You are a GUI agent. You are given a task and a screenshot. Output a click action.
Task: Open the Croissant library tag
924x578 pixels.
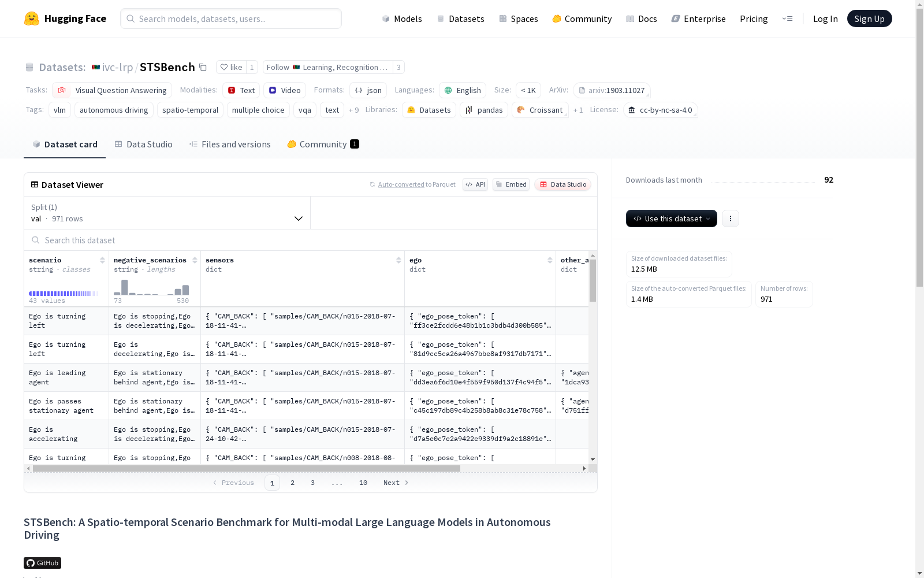pyautogui.click(x=540, y=110)
